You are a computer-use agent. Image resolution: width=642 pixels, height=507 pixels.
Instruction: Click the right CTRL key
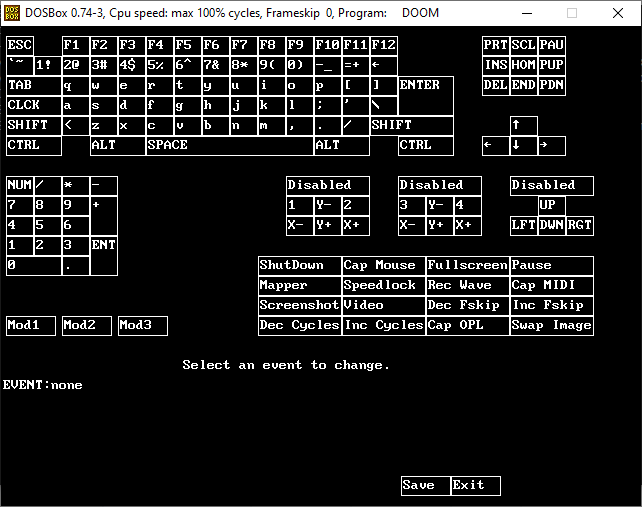coord(426,145)
